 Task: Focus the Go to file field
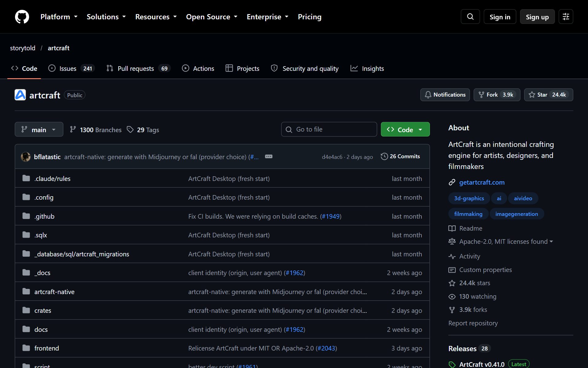329,129
